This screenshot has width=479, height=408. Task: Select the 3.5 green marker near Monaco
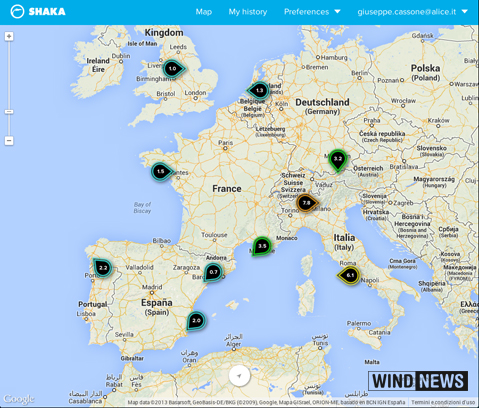tap(262, 246)
